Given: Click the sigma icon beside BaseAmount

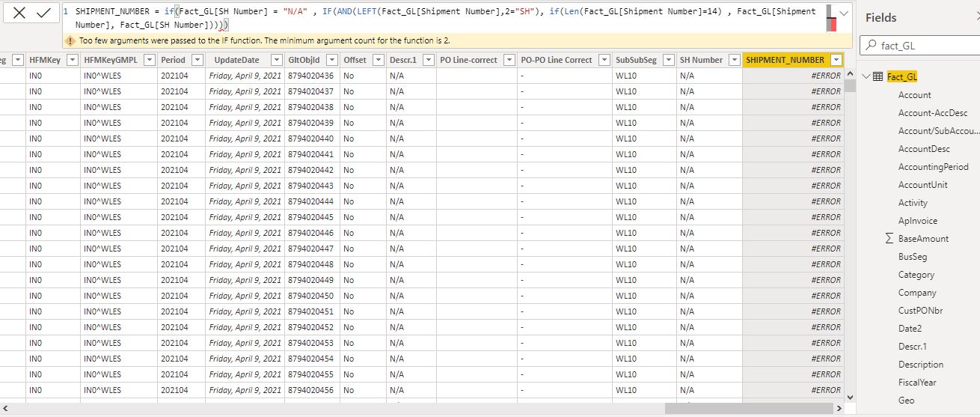Looking at the screenshot, I should point(889,238).
